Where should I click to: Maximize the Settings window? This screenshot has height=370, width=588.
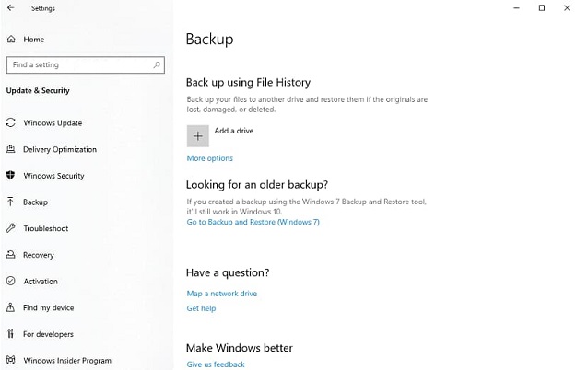tap(542, 8)
